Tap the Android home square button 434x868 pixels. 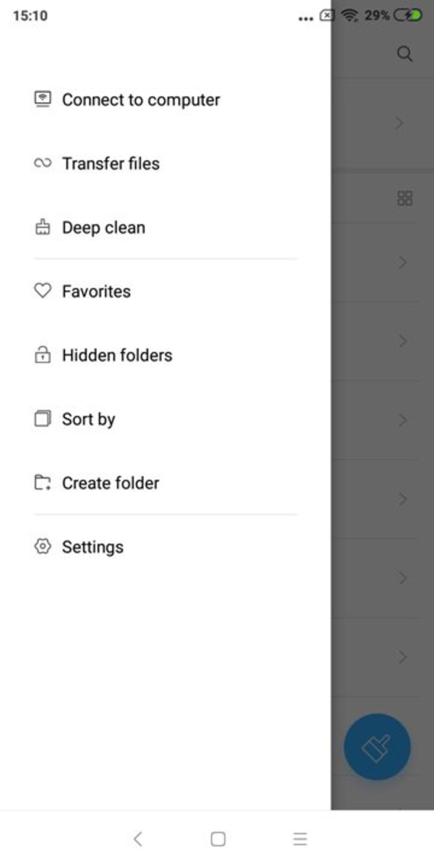pos(218,839)
